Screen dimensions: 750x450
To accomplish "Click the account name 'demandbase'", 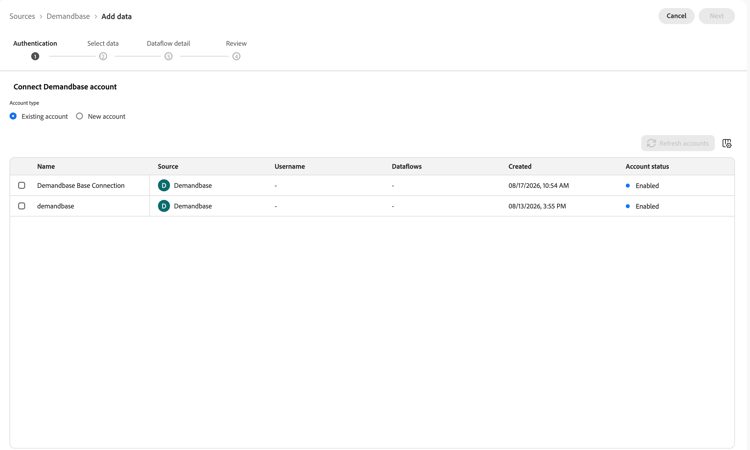I will click(55, 206).
